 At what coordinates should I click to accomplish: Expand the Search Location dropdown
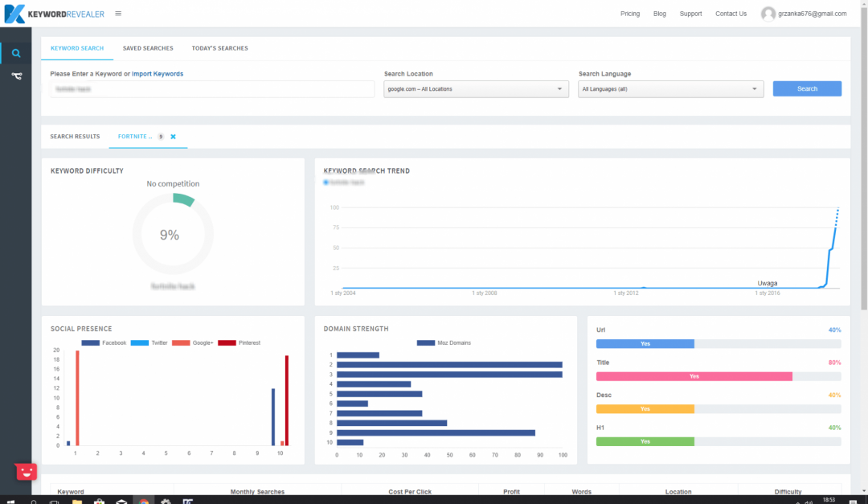click(476, 89)
